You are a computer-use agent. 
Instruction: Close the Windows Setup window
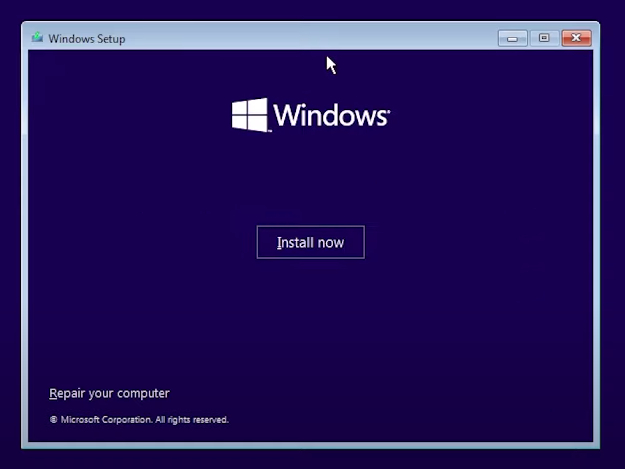(576, 38)
